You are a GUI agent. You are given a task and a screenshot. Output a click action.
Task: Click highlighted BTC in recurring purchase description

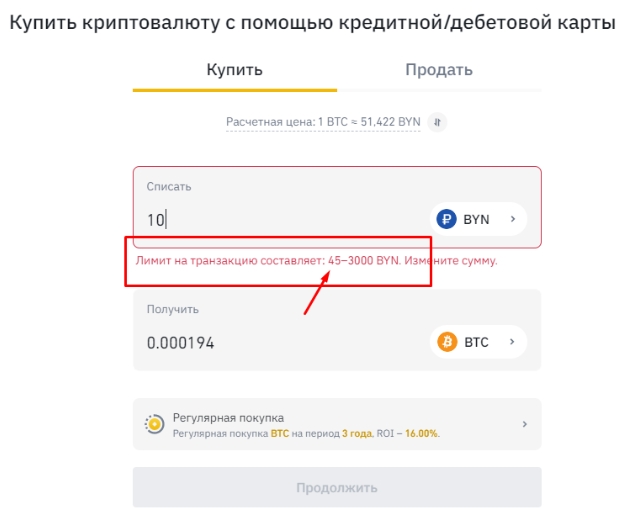(x=279, y=434)
